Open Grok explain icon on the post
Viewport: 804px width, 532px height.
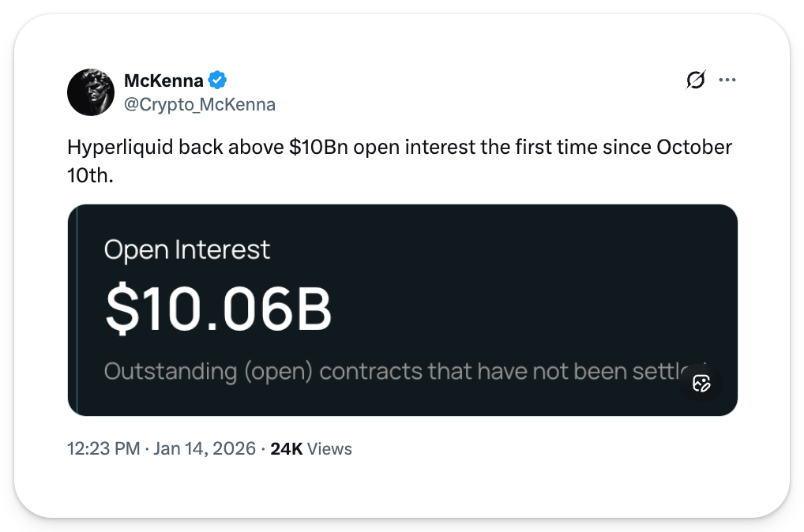point(696,80)
